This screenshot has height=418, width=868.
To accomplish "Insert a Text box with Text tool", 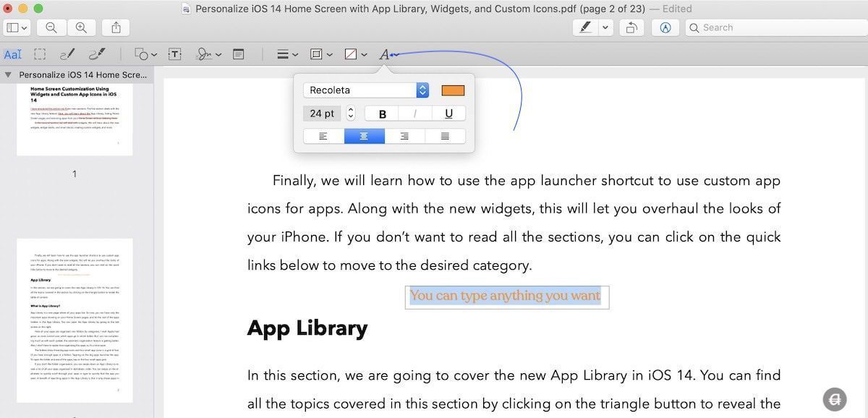I will coord(174,54).
